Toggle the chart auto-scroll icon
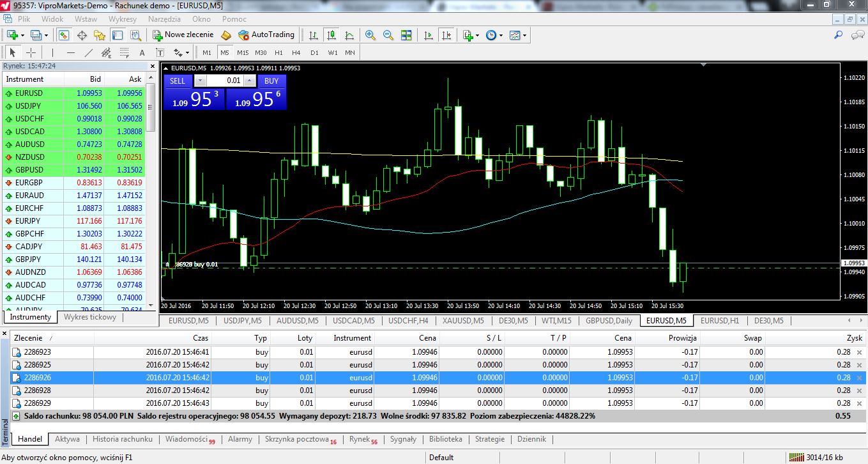868x464 pixels. click(x=429, y=35)
